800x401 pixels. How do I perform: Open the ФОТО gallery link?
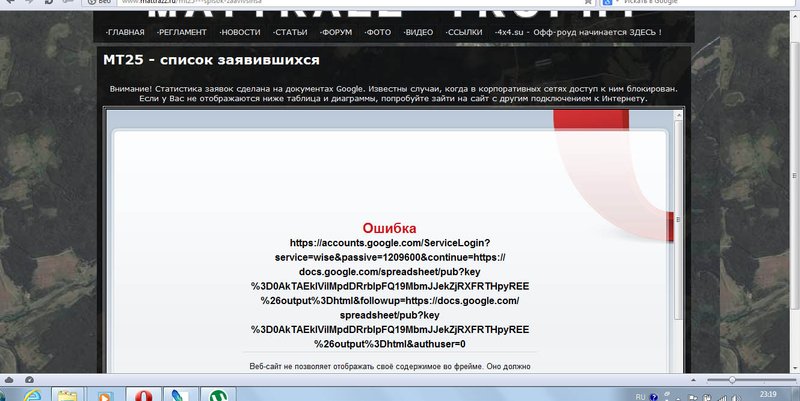(378, 32)
